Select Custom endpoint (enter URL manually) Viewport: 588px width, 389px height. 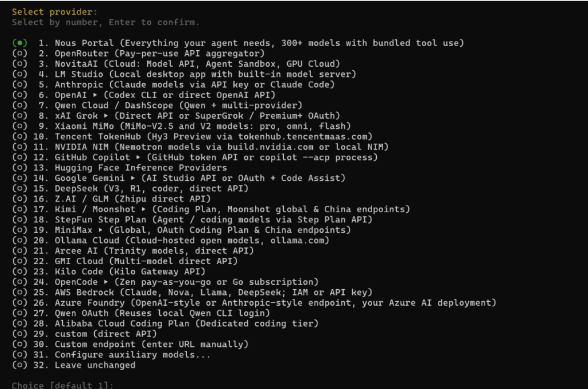point(131,345)
